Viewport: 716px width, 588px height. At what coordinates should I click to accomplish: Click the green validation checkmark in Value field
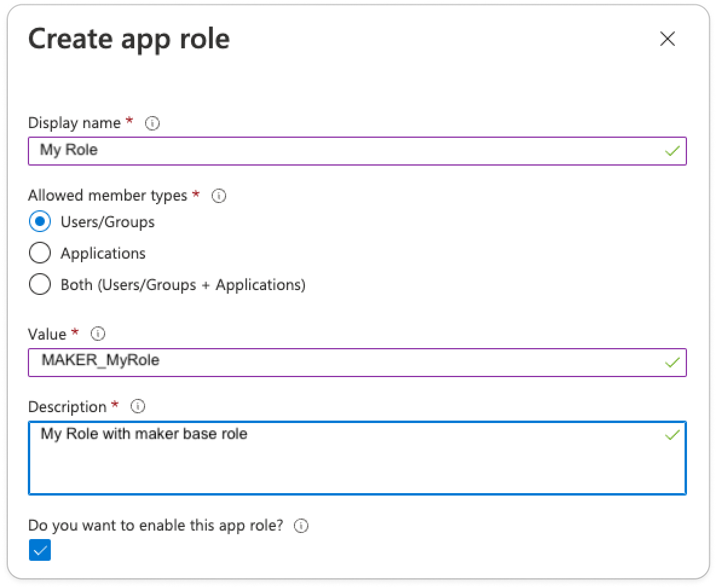point(672,363)
